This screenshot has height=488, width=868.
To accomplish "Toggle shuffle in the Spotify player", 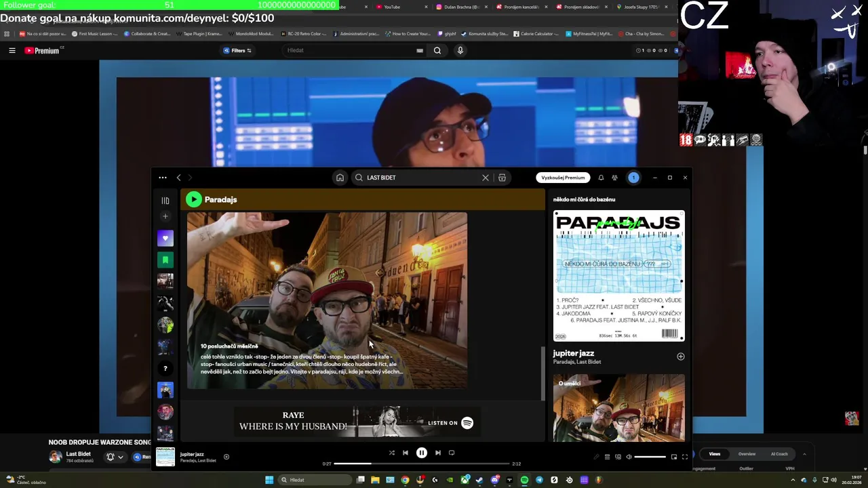I will (x=391, y=453).
